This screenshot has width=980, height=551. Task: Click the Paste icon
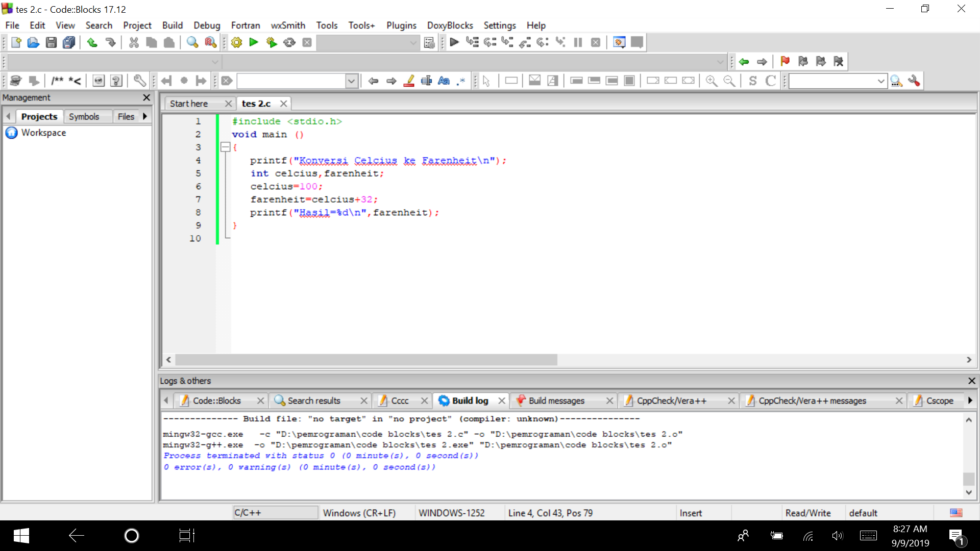169,42
